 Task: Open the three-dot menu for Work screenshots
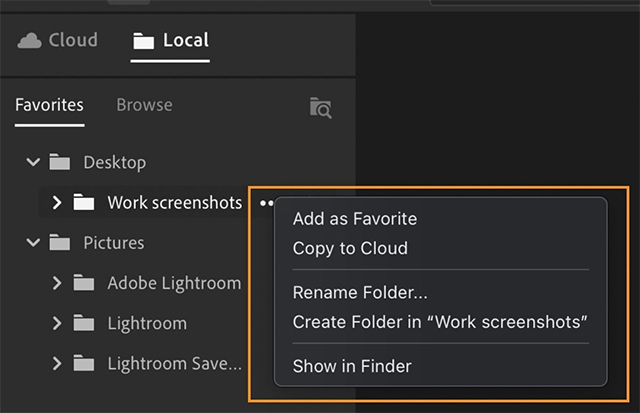pos(267,203)
